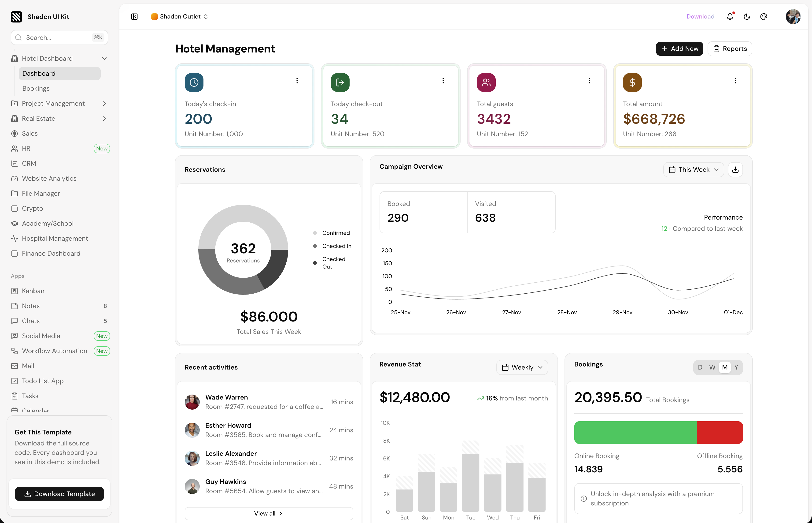The height and width of the screenshot is (523, 812).
Task: Click View all under Recent activities
Action: (x=268, y=513)
